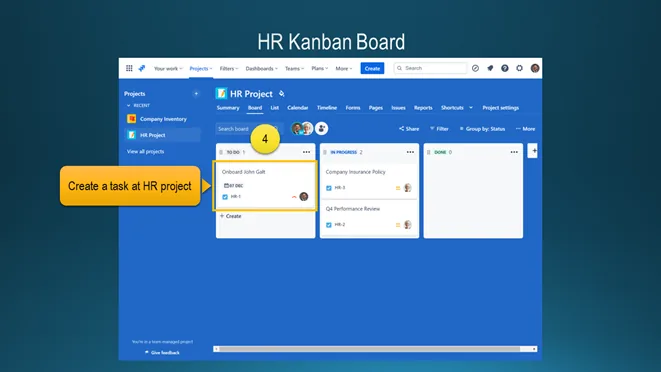Click the Share button on board
Image resolution: width=661 pixels, height=372 pixels.
click(x=409, y=129)
